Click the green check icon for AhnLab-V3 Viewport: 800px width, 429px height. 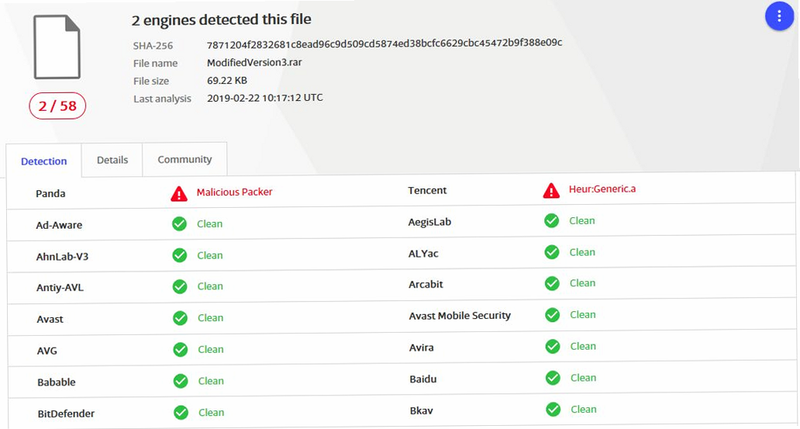click(180, 255)
